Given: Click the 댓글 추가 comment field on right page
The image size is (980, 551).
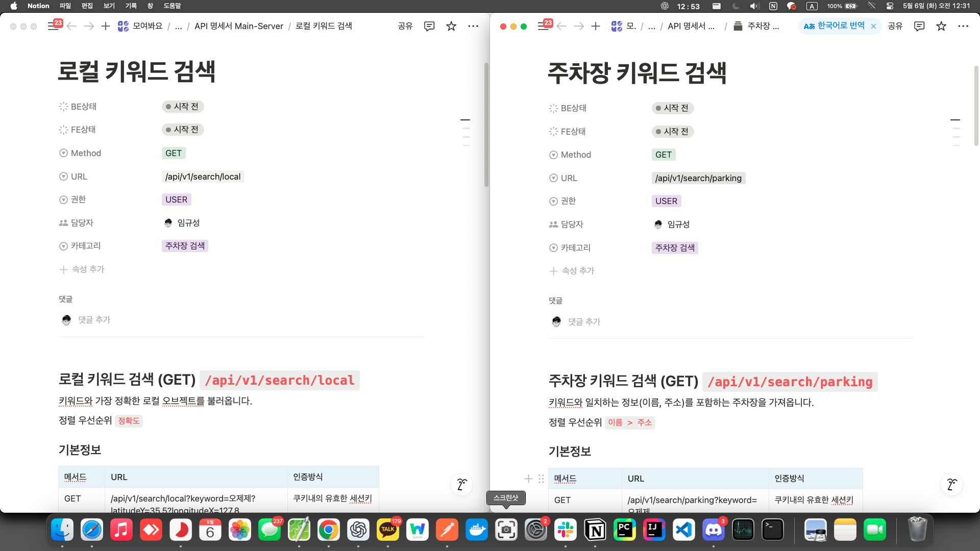Looking at the screenshot, I should click(x=584, y=322).
